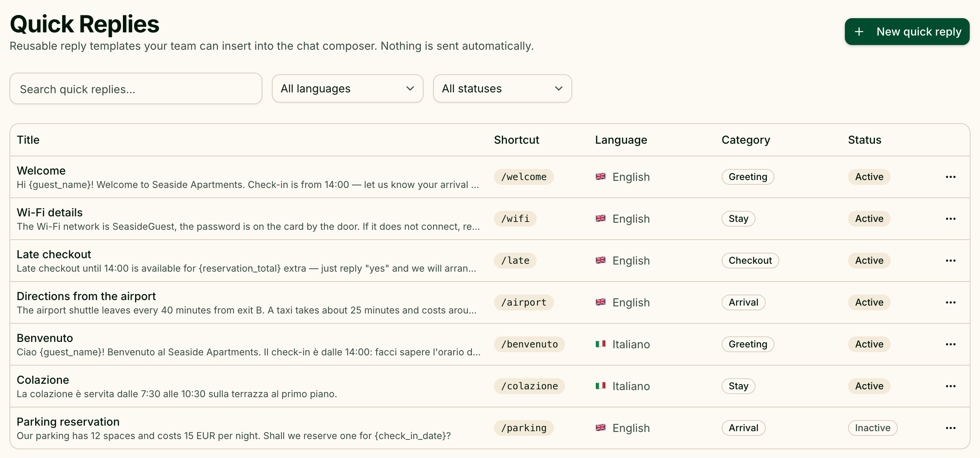Click the UK flag in airport directions row
This screenshot has width=980, height=458.
pos(601,302)
